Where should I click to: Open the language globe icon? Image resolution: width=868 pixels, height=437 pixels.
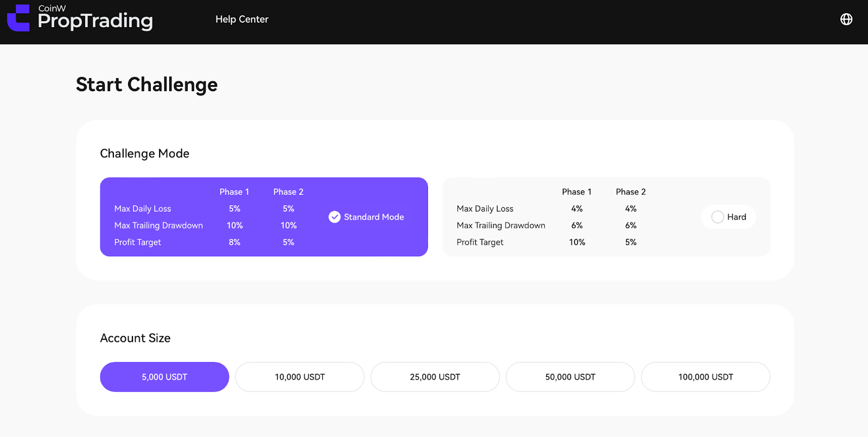tap(846, 19)
